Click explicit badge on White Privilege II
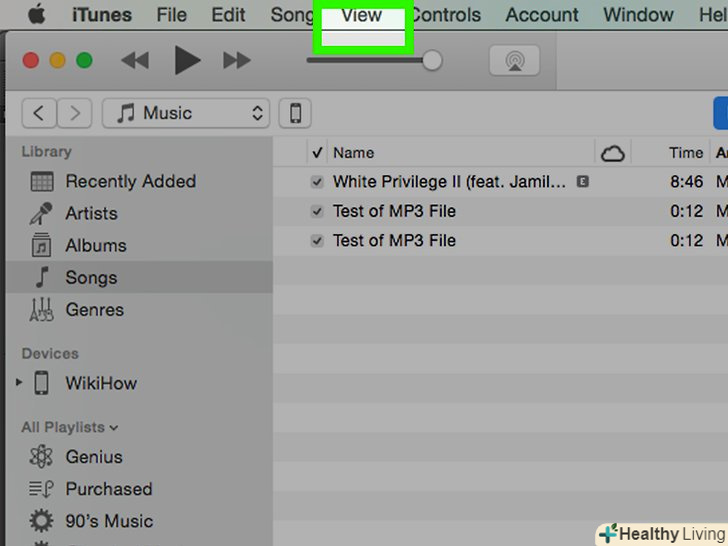 [583, 181]
